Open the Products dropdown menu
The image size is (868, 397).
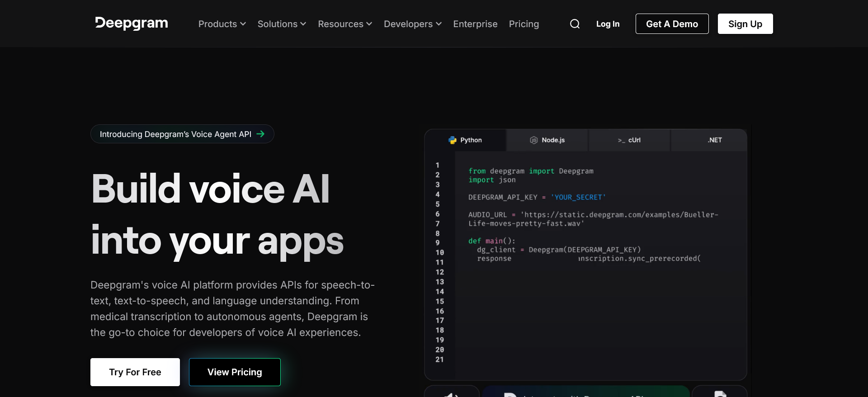coord(222,24)
